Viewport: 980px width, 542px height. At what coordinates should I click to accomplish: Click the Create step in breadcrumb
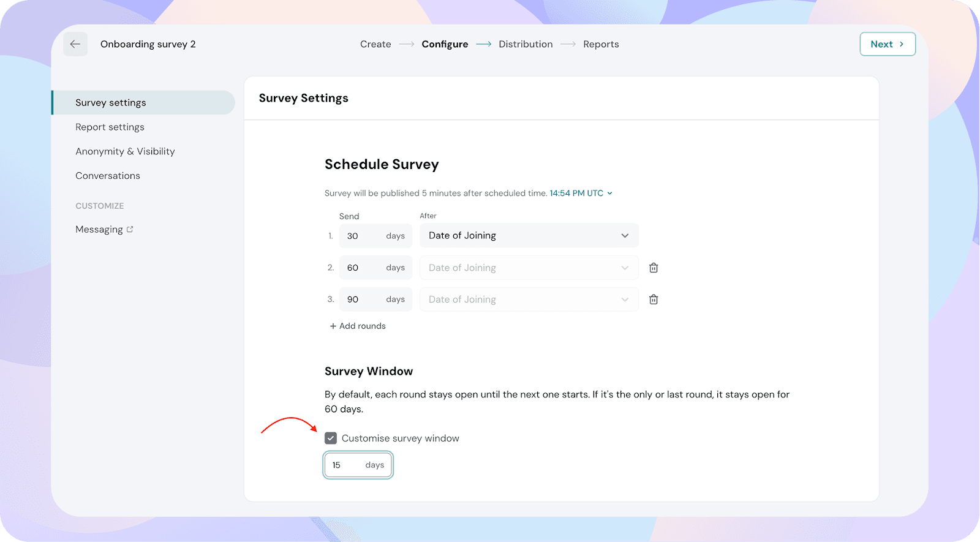click(375, 44)
